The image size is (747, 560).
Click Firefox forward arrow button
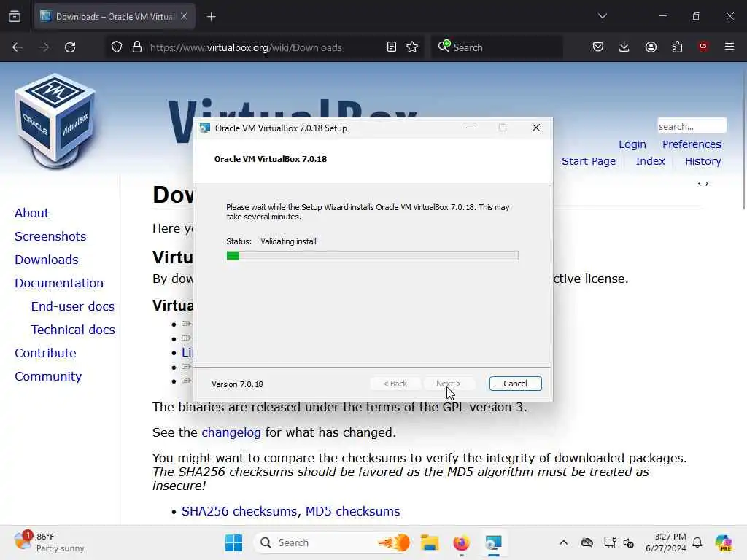pyautogui.click(x=43, y=47)
